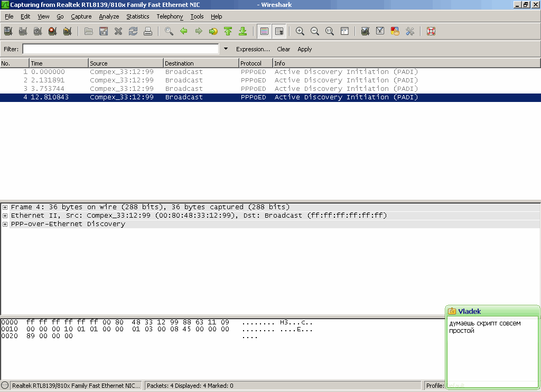Print packets using printer icon
Screen dimensions: 541x392
[148, 31]
